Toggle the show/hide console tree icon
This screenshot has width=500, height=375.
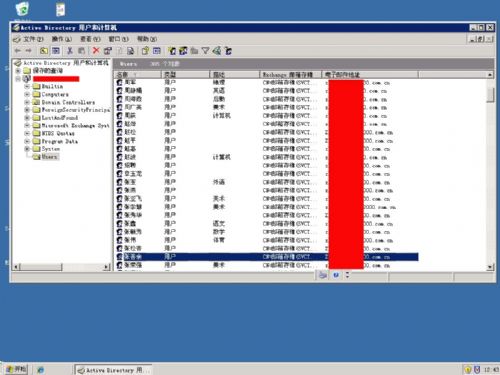[x=56, y=51]
